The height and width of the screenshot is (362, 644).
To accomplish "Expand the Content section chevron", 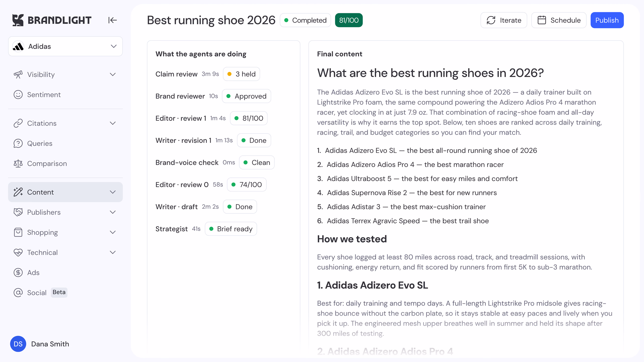I will (113, 192).
